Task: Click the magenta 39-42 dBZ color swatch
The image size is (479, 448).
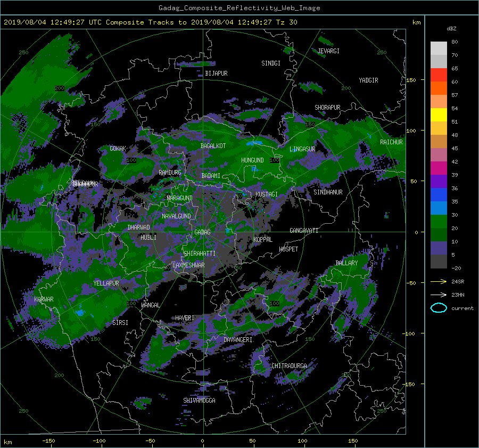Action: click(439, 168)
